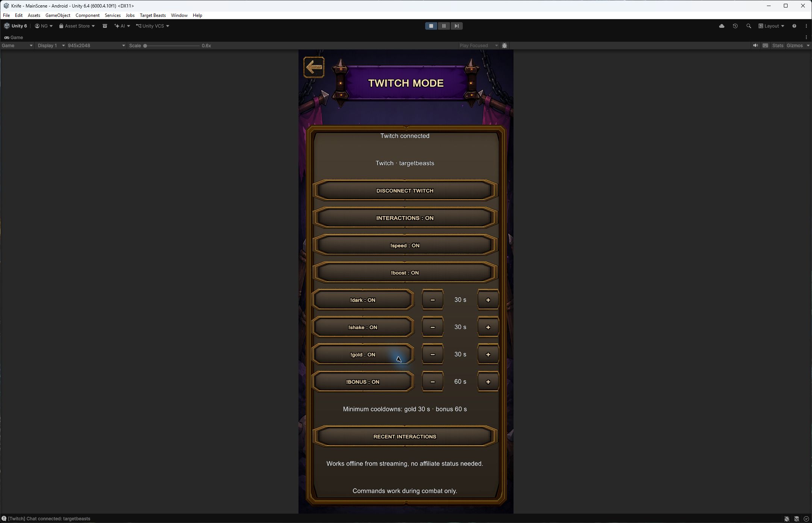Toggle the !BONUS : ON command
This screenshot has width=812, height=523.
click(363, 382)
